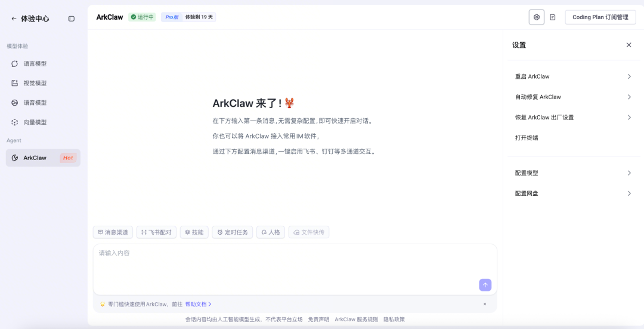
Task: Open the 免责声明 link
Action: click(x=318, y=319)
